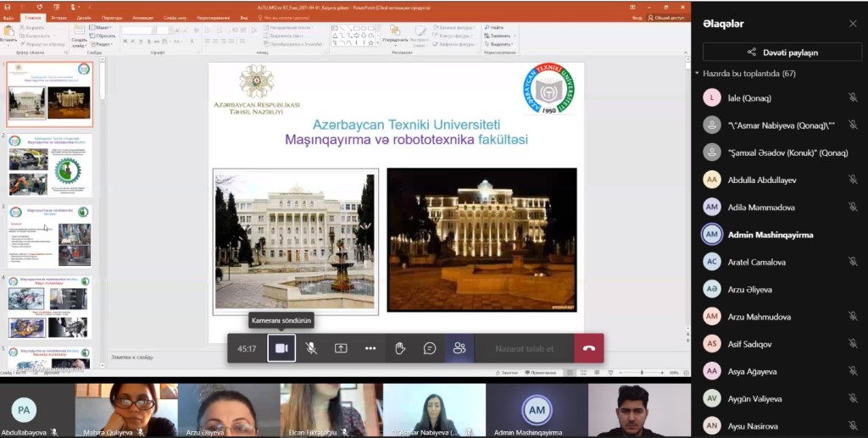Viewport: 868px width, 438px height.
Task: Open the Упорядочить arrange dropdown
Action: [395, 34]
